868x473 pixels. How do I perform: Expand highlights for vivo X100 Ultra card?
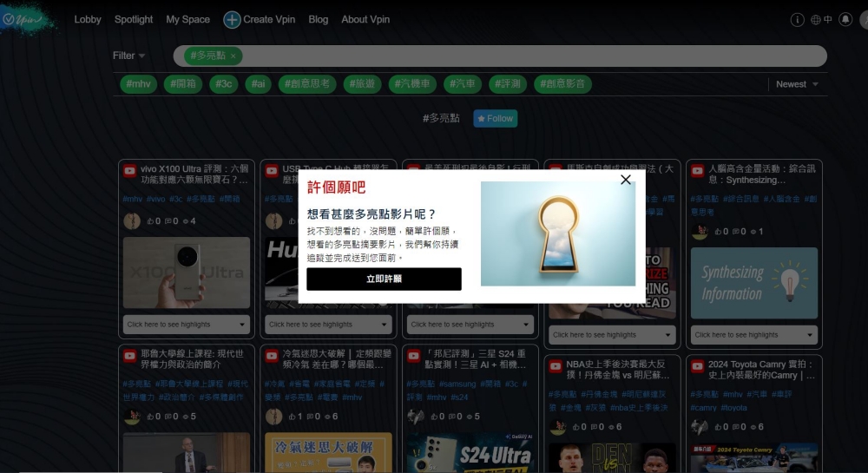click(x=187, y=325)
